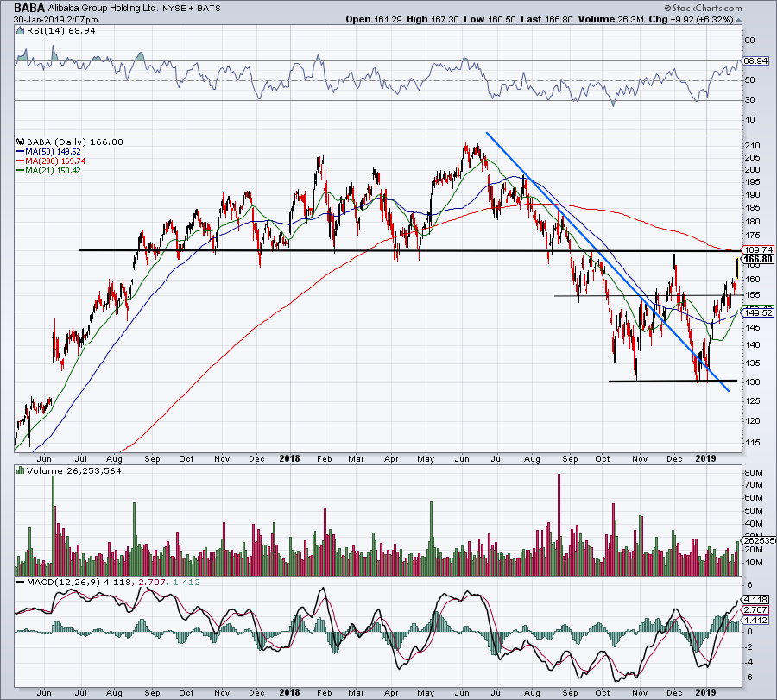Click the 4.118 MACD tag on right axis
This screenshot has height=700, width=777.
coord(756,599)
